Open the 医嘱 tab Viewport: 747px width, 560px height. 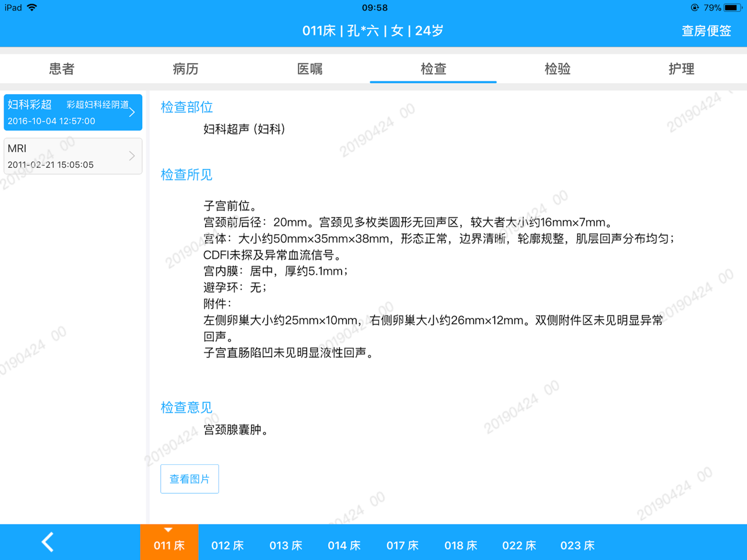(310, 69)
